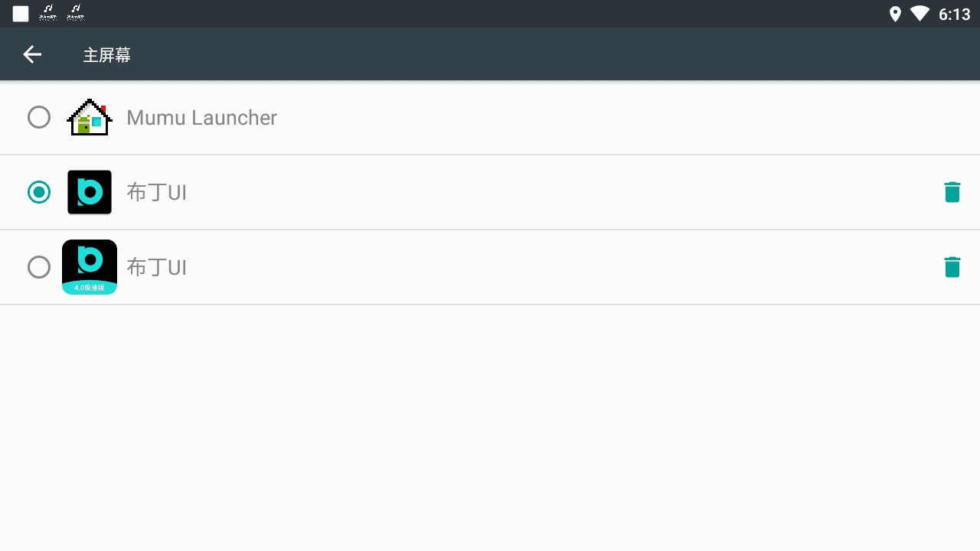Select radio button for 布丁UI 4.0极速版

click(39, 267)
